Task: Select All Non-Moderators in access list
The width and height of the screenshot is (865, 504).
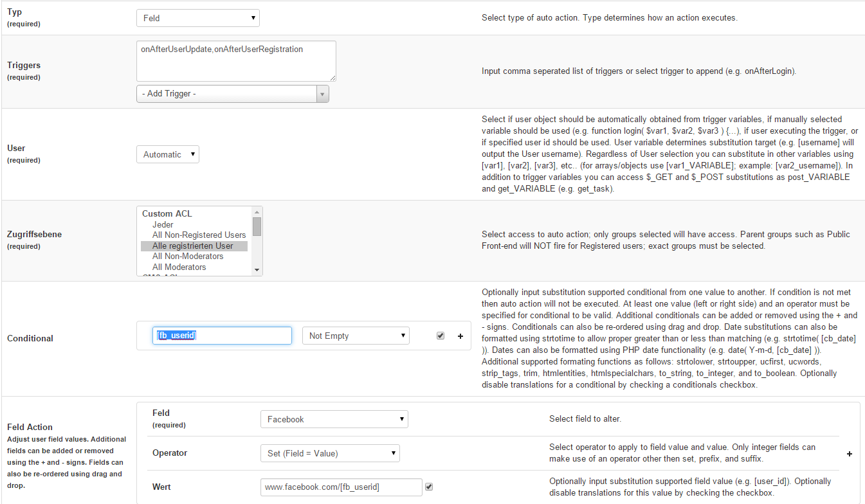Action: click(x=188, y=256)
